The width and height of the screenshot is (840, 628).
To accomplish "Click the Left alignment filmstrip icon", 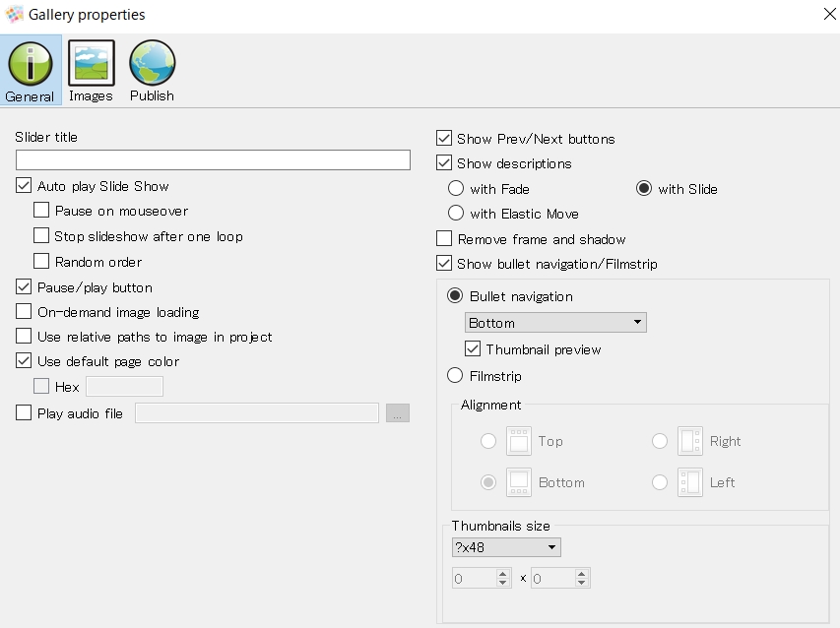I will tap(690, 482).
